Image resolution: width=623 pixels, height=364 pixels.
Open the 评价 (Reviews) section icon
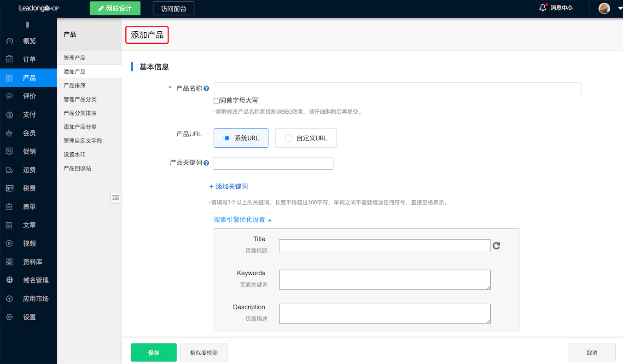(x=9, y=96)
